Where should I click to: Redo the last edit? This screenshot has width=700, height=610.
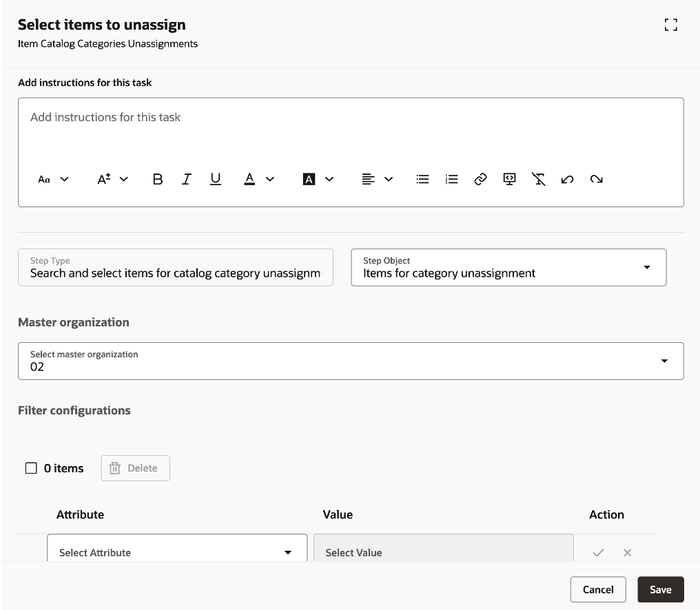(x=597, y=179)
